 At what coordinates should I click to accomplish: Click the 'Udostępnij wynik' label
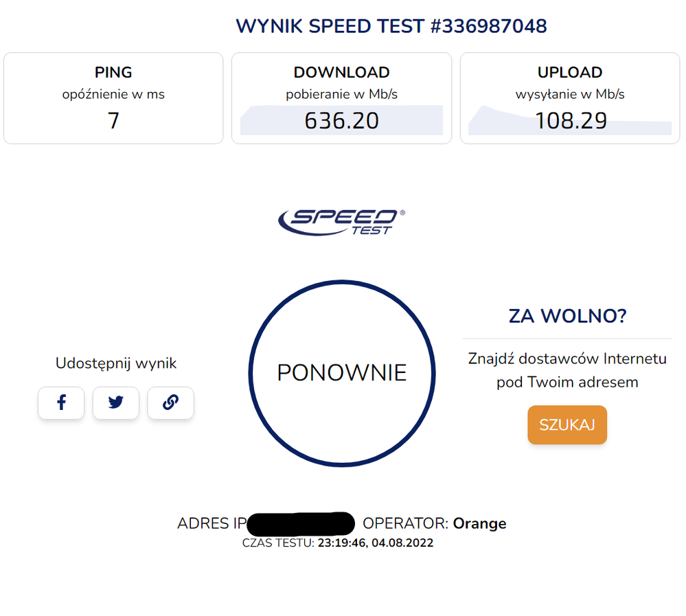click(x=116, y=363)
